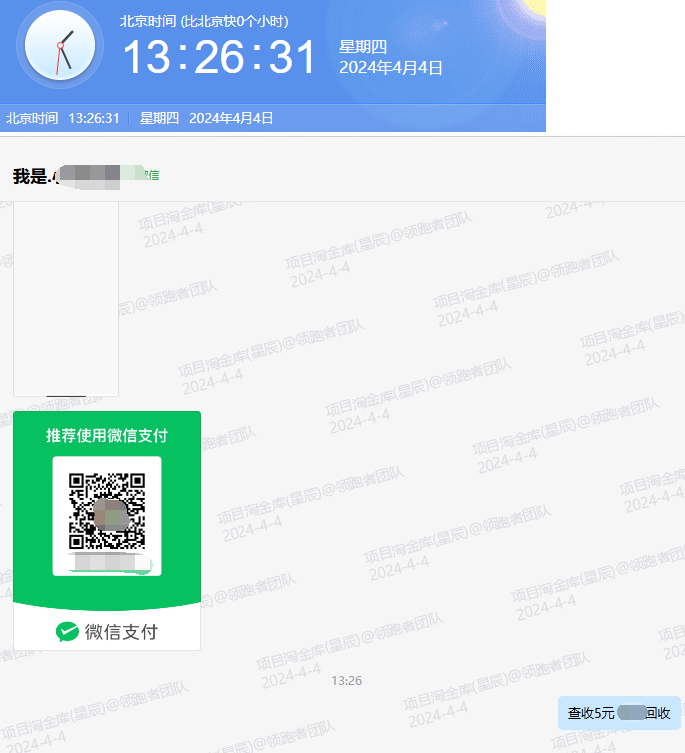Click the 微信支付 logo icon on the card
Viewport: 685px width, 753px height.
point(67,632)
